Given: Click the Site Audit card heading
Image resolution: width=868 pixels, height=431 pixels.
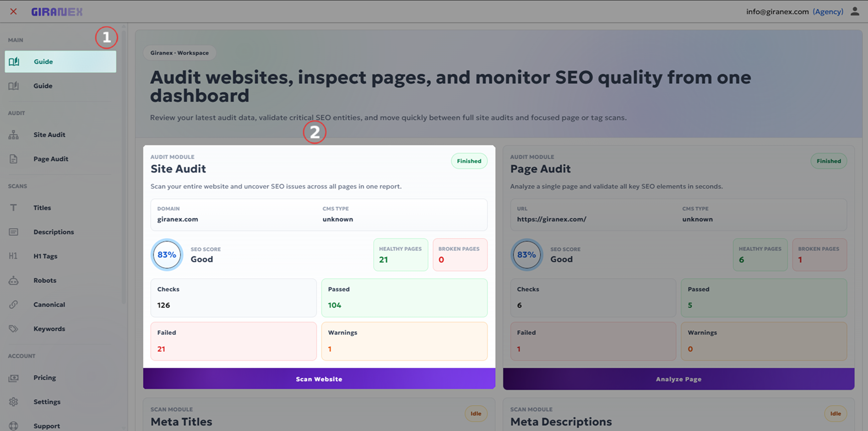Looking at the screenshot, I should (x=178, y=169).
